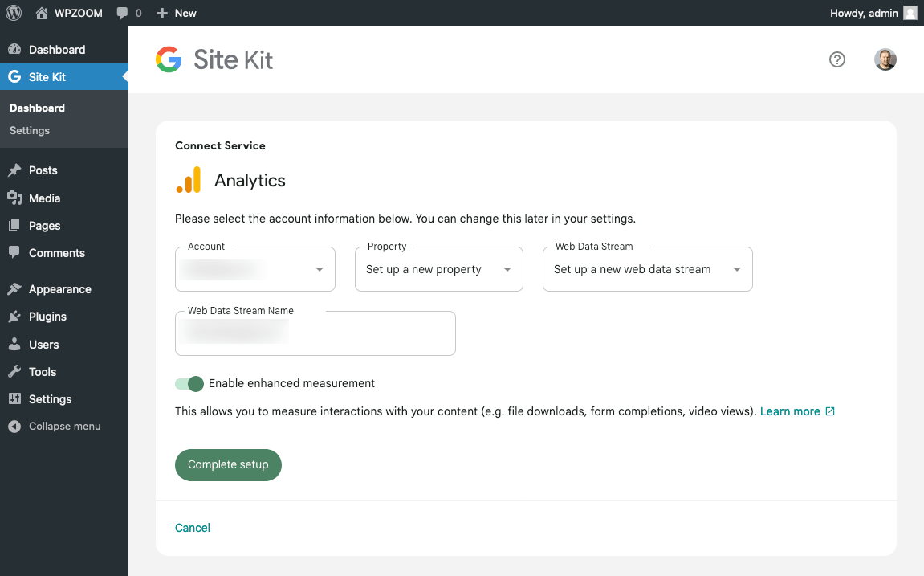Click the external link icon after Learn more
Image resolution: width=924 pixels, height=576 pixels.
830,411
